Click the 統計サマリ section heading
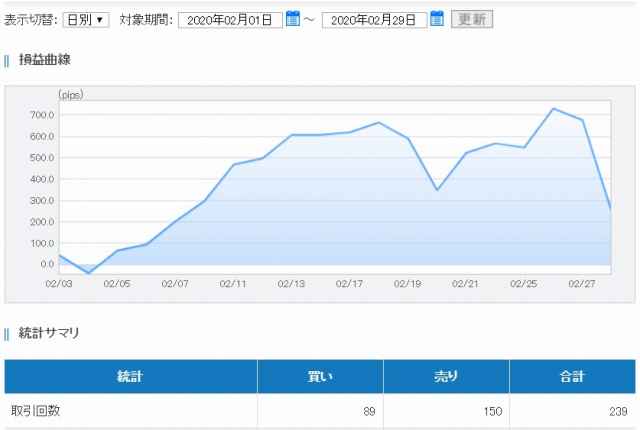The width and height of the screenshot is (640, 430). click(49, 333)
